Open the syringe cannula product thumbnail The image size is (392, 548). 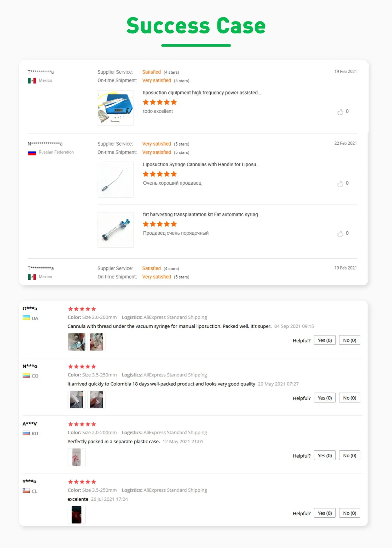click(116, 180)
